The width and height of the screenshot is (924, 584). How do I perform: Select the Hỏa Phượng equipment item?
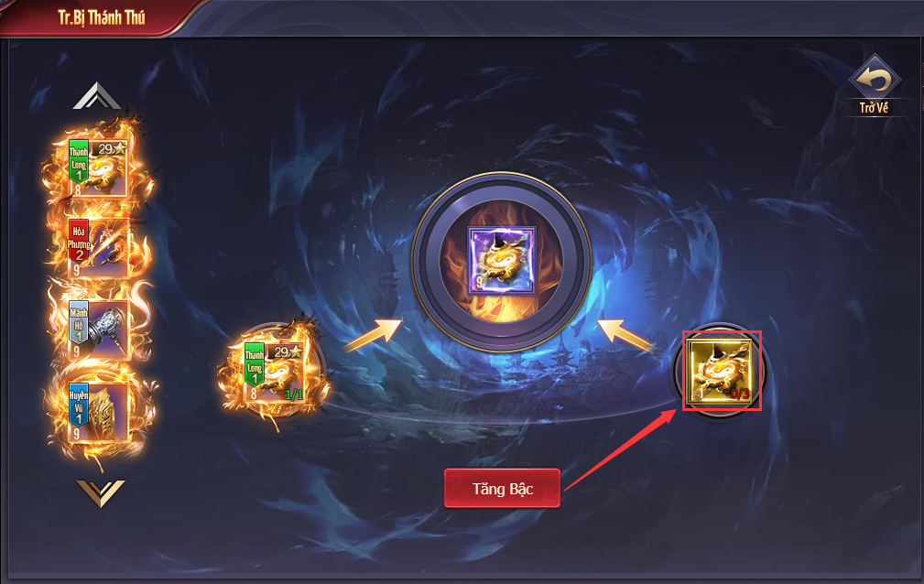[x=98, y=247]
